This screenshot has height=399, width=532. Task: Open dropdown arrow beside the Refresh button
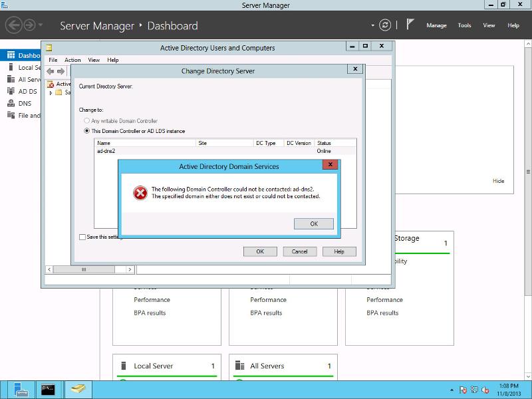tap(372, 25)
